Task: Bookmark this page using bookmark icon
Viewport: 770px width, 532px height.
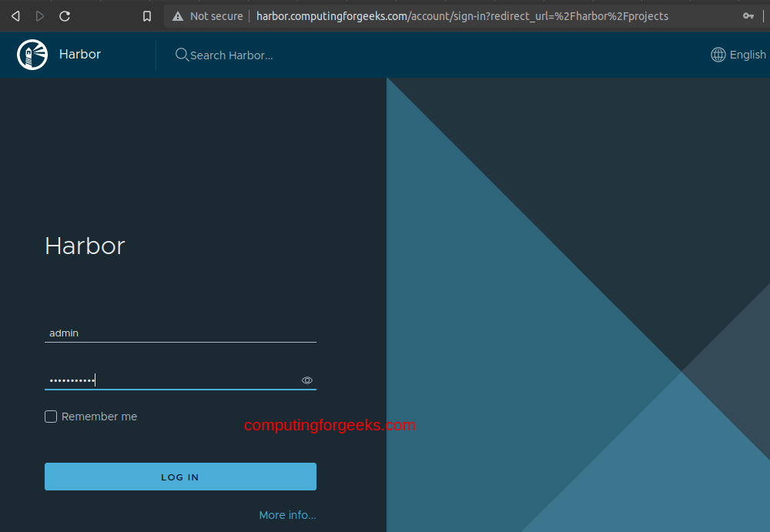Action: (147, 16)
